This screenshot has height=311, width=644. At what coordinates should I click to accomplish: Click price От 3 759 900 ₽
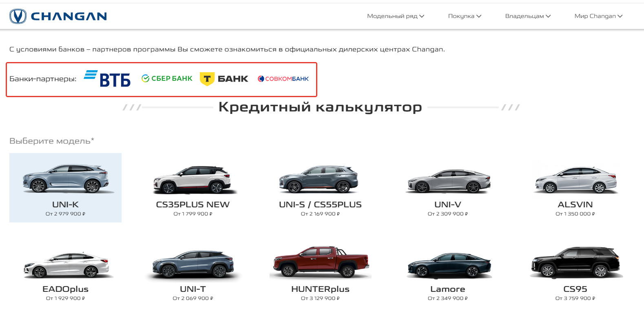point(575,298)
